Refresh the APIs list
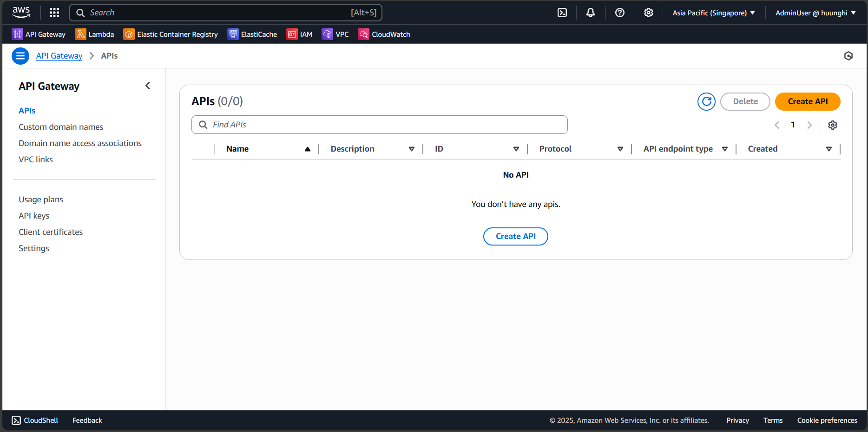Screen dimensions: 868x432 pos(706,101)
